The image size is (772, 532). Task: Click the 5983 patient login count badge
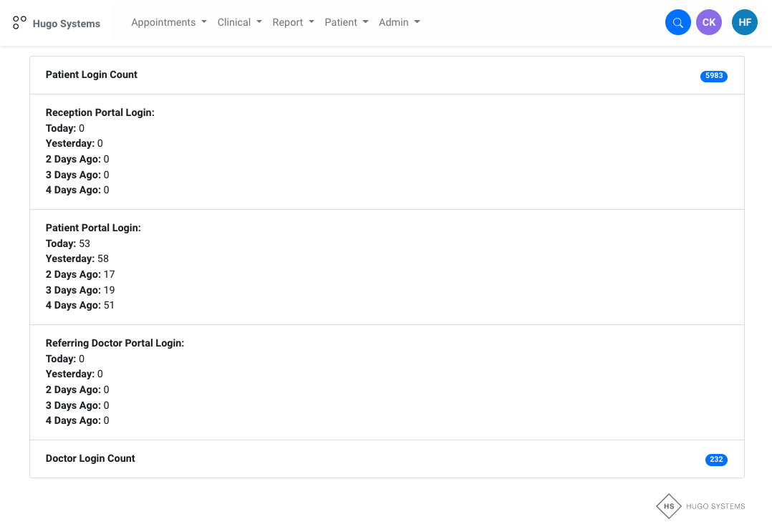click(713, 76)
